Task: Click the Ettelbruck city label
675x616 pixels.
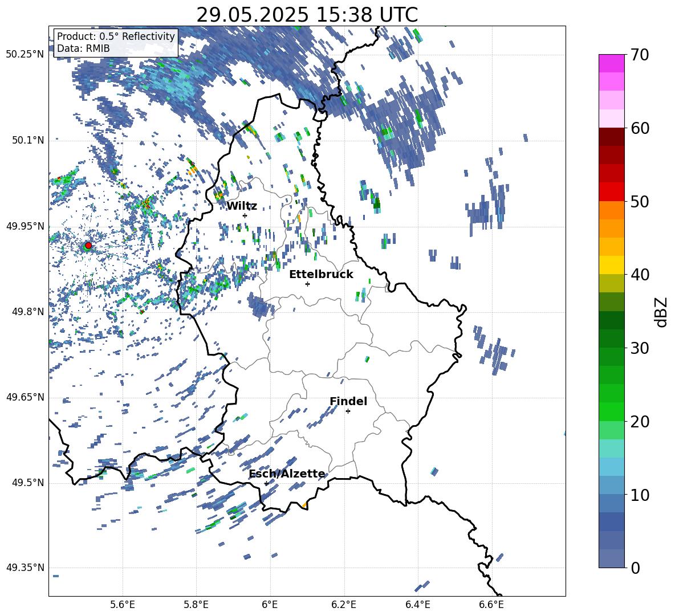Action: 321,275
